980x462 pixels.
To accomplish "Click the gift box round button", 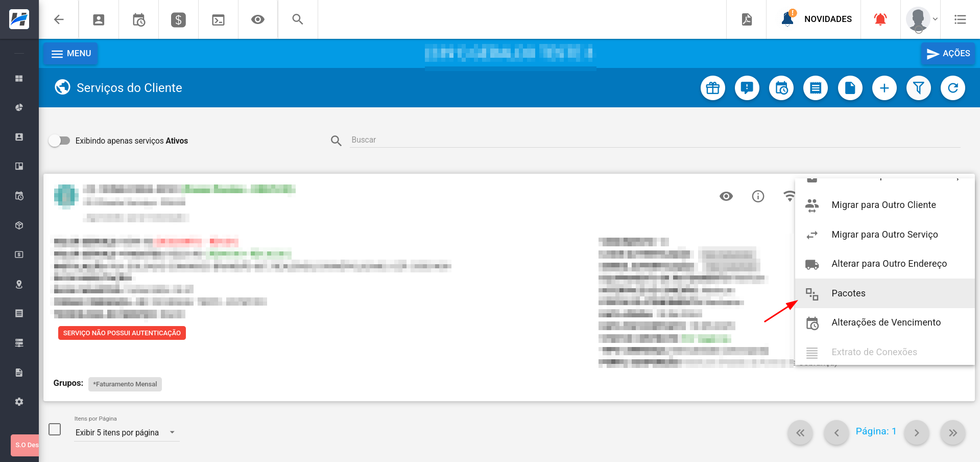I will pos(713,88).
